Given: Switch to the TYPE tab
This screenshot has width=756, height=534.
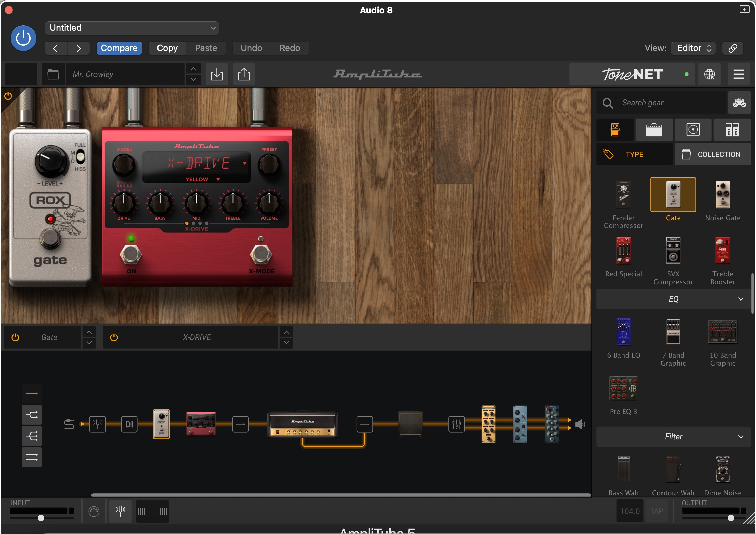Looking at the screenshot, I should coord(634,154).
